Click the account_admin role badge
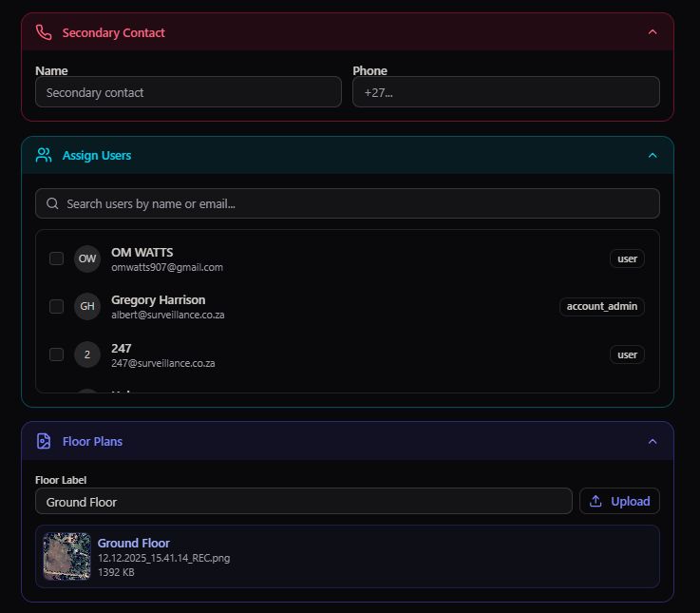This screenshot has height=613, width=700. (602, 306)
